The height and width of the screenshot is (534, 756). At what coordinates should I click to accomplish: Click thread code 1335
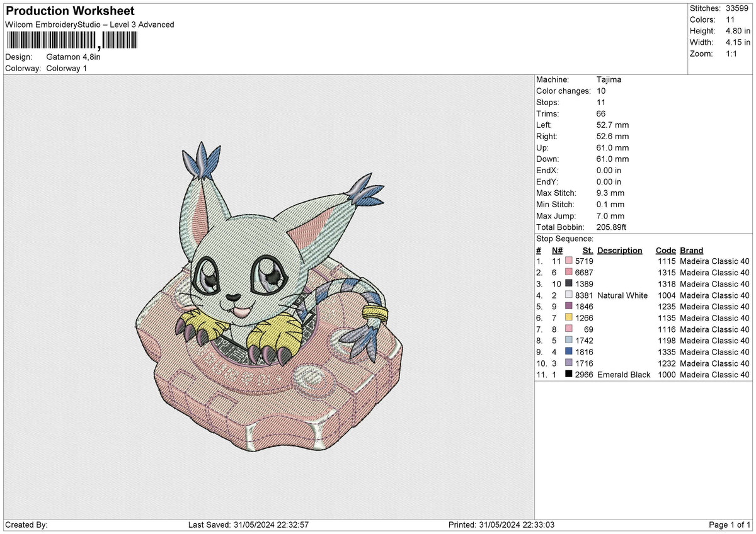pos(666,352)
